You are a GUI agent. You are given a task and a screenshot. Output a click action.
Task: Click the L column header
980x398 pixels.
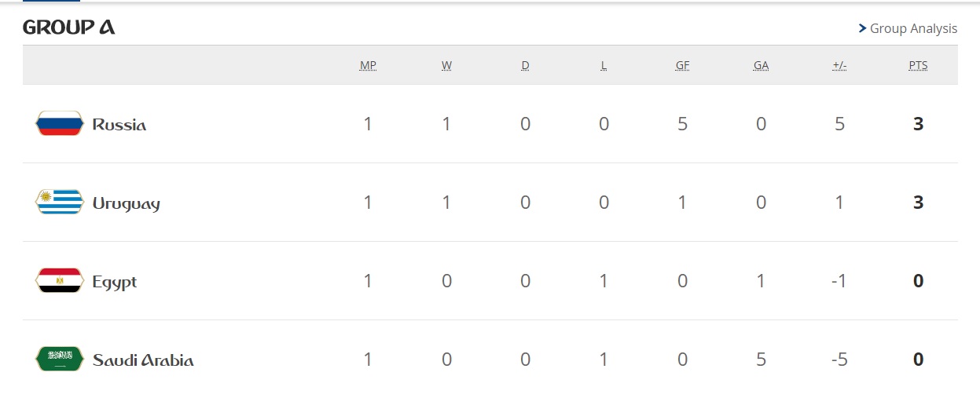[x=604, y=65]
